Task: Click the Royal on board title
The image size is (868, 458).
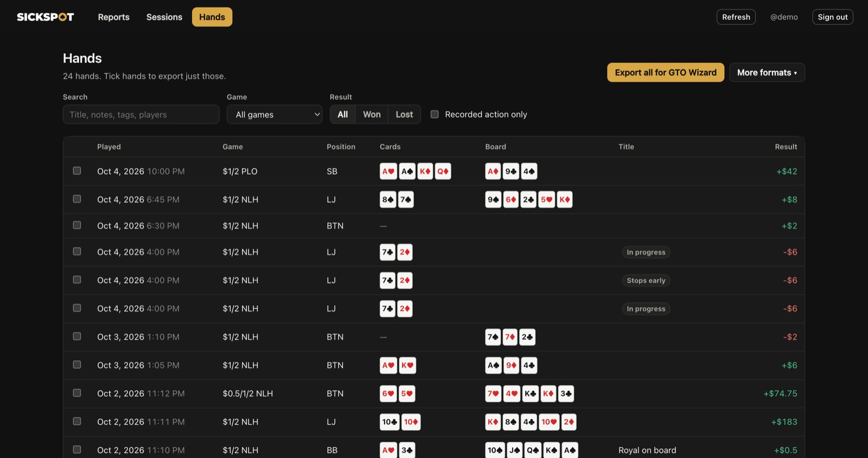Action: pyautogui.click(x=647, y=450)
